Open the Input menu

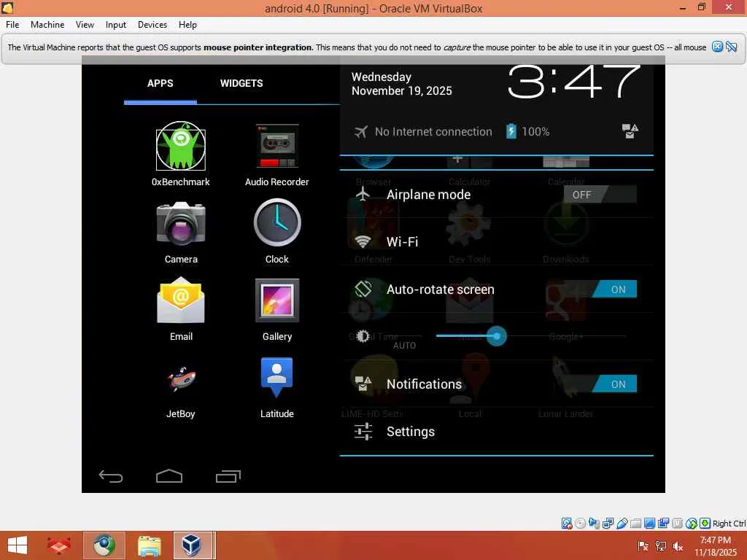click(116, 25)
